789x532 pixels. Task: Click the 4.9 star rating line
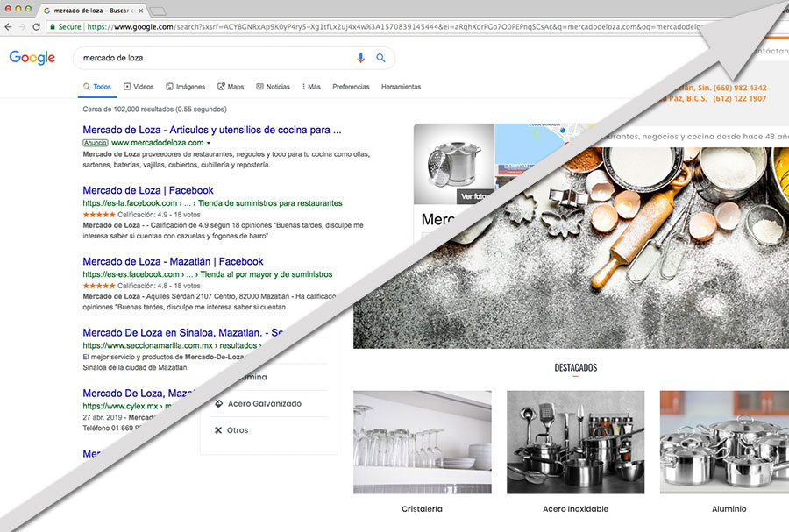[x=141, y=215]
